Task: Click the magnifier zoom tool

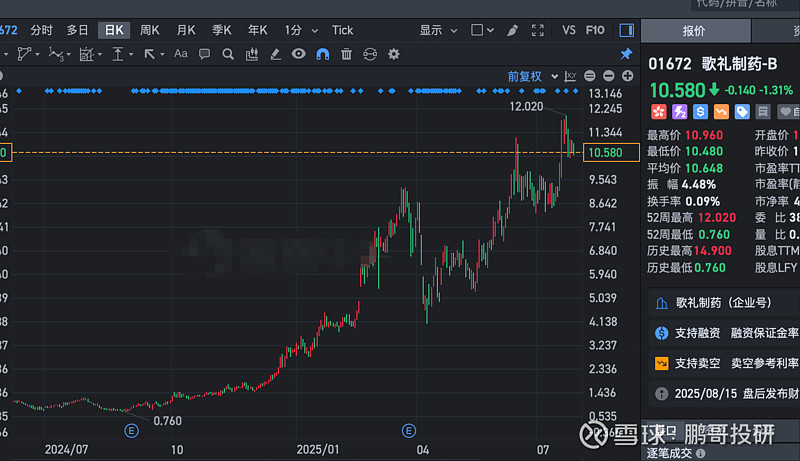Action: pyautogui.click(x=228, y=54)
